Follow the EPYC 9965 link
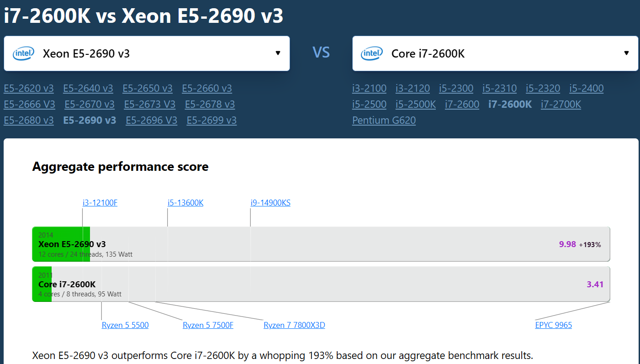This screenshot has width=640, height=364. 554,325
